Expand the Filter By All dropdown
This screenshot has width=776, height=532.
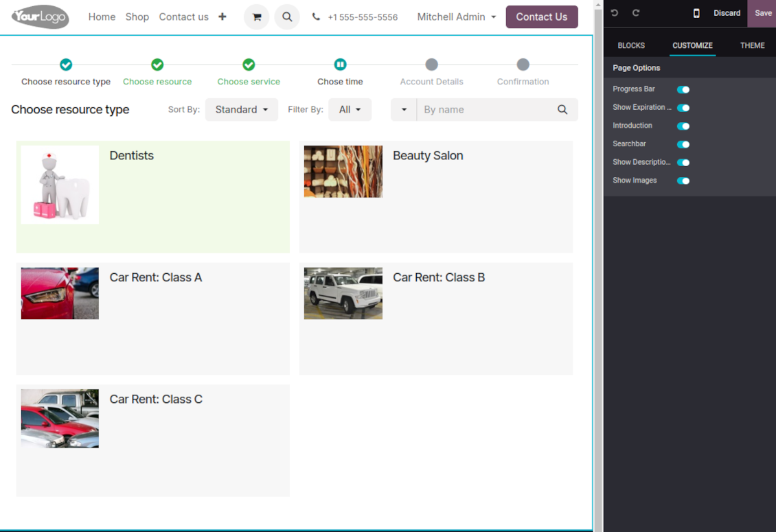[350, 110]
